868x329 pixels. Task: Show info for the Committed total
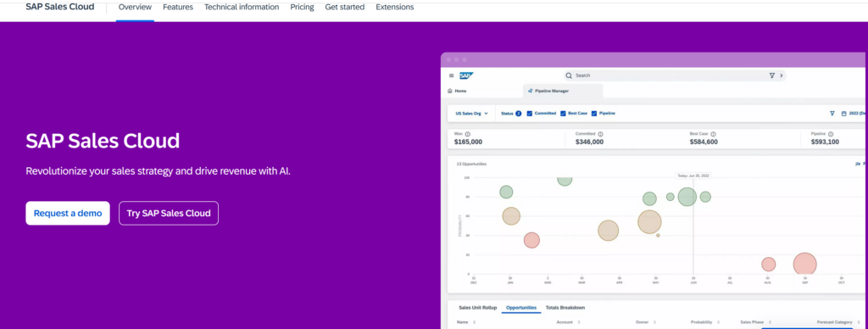click(x=601, y=134)
